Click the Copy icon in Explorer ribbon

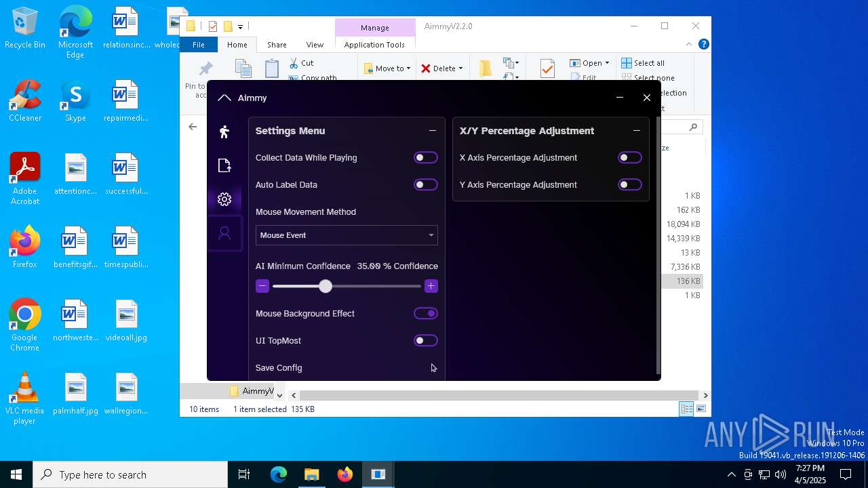coord(243,68)
